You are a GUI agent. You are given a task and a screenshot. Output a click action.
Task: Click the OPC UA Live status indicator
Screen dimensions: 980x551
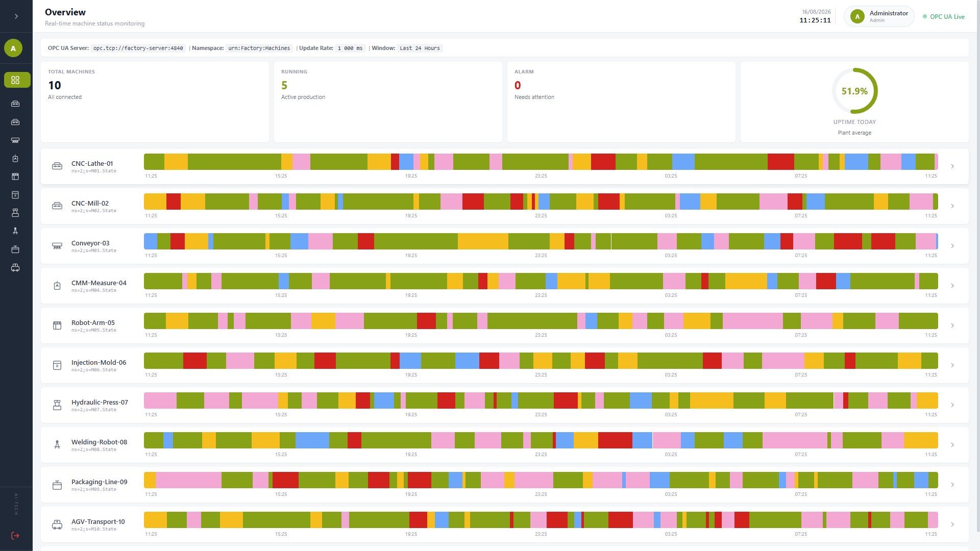click(943, 17)
